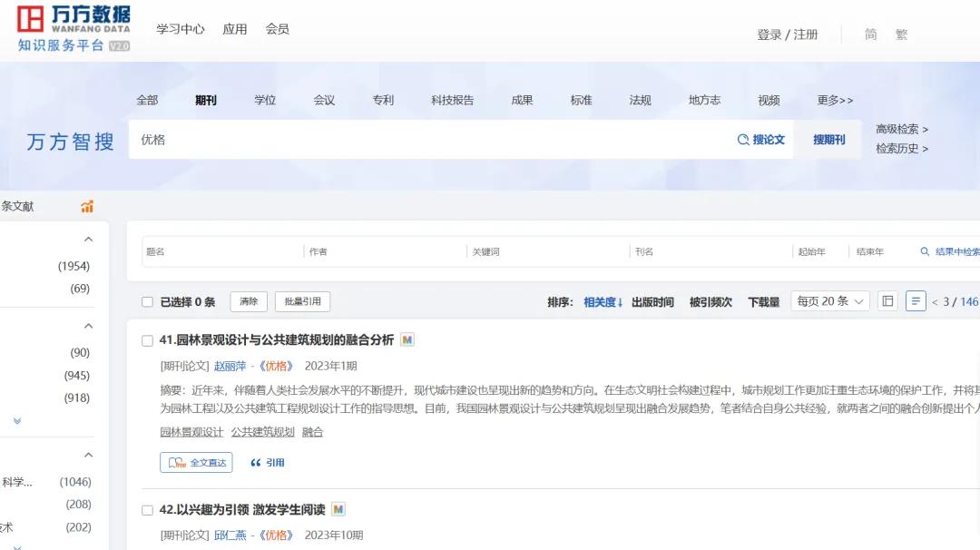Open the 每页 20 条 per-page dropdown
980x550 pixels.
[830, 301]
